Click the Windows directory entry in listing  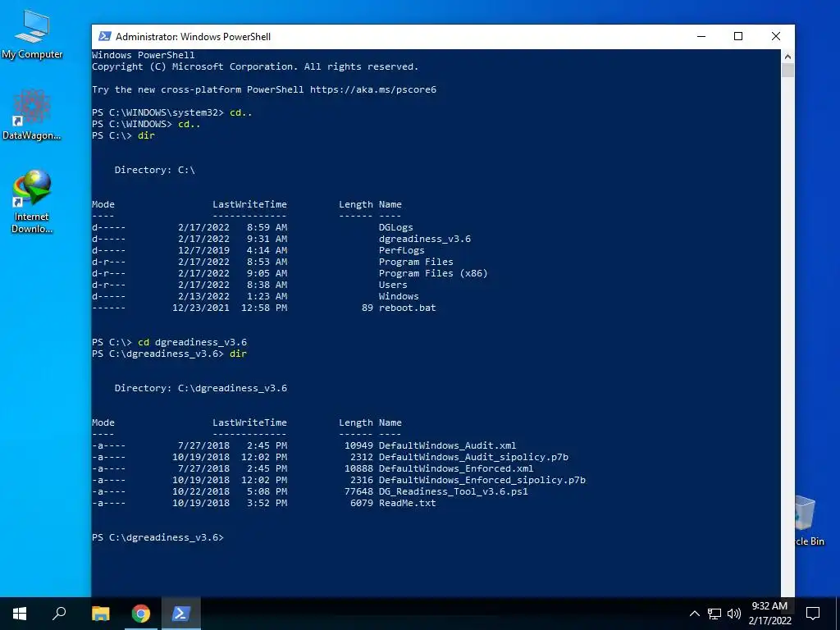pyautogui.click(x=399, y=296)
